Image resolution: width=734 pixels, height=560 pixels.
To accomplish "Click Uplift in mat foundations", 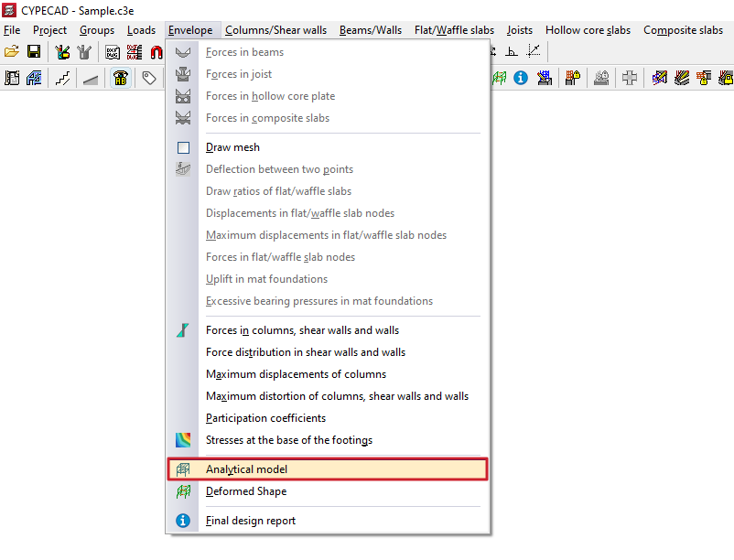I will coord(328,279).
